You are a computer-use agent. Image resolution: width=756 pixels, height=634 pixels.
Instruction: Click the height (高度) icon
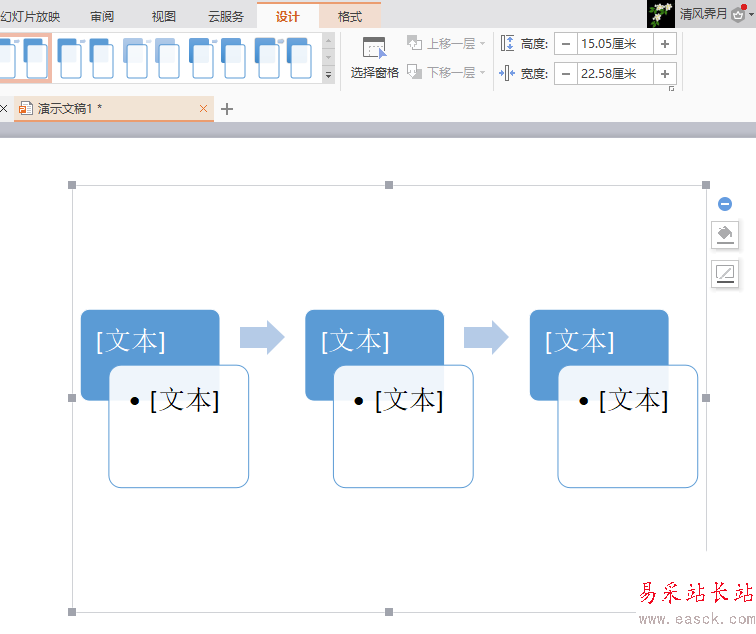[x=507, y=43]
